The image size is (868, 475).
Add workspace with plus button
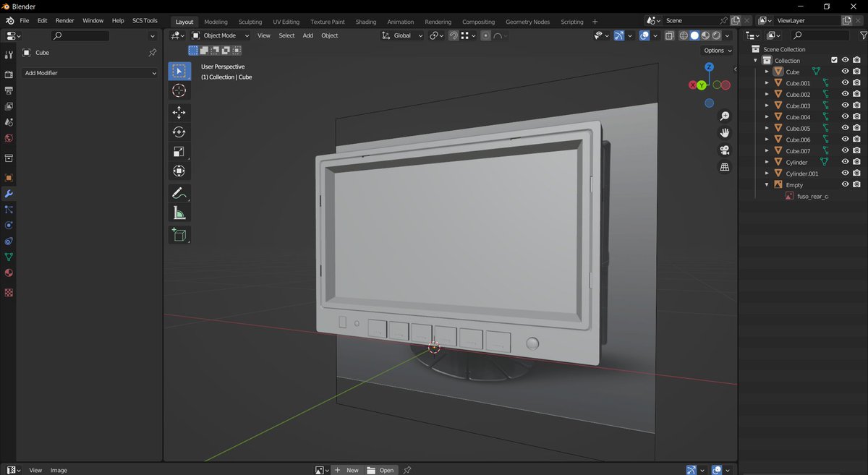click(595, 22)
